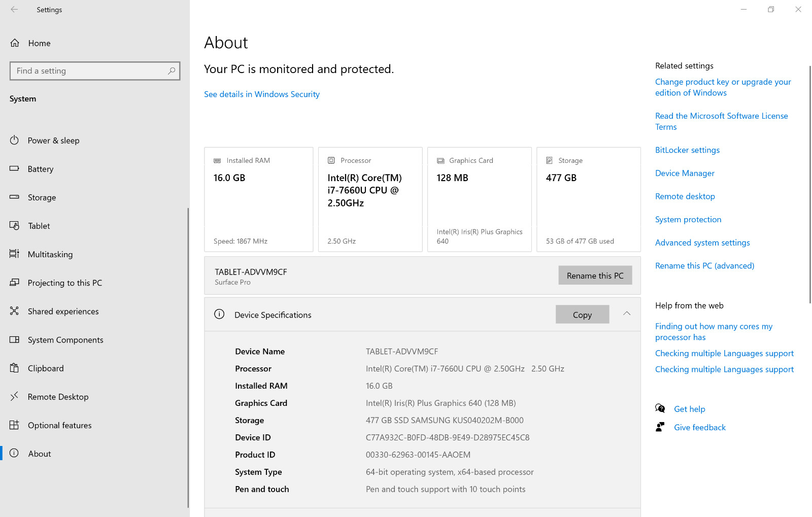Click the back arrow in title bar
The image size is (812, 517).
tap(14, 9)
